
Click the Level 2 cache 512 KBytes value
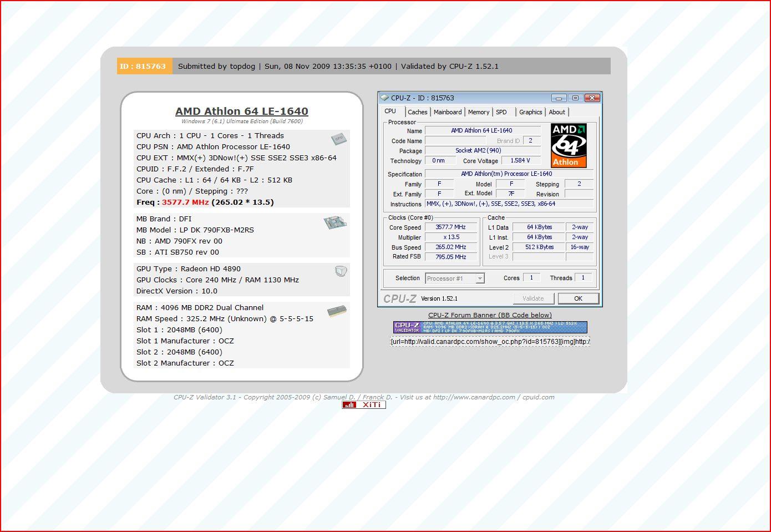pos(539,247)
